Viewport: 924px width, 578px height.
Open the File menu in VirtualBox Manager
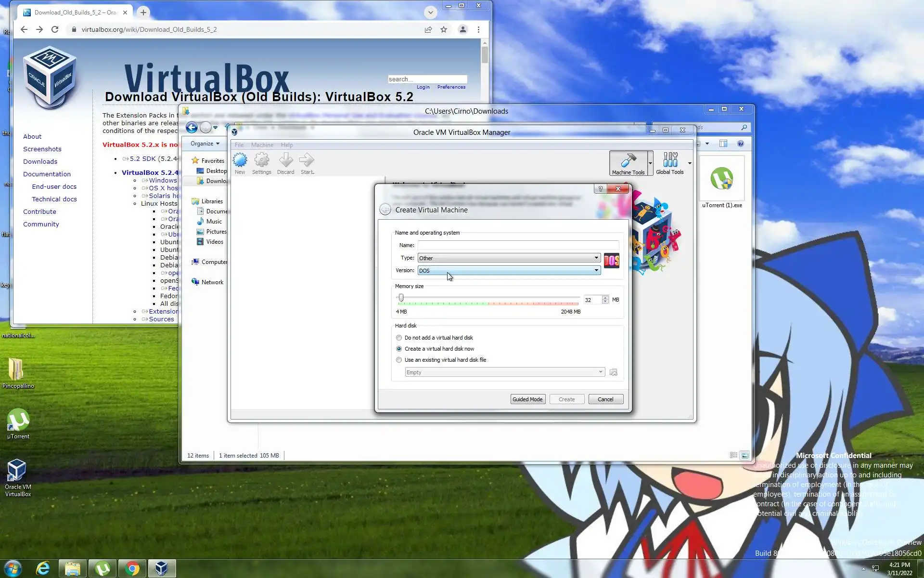[x=239, y=145]
